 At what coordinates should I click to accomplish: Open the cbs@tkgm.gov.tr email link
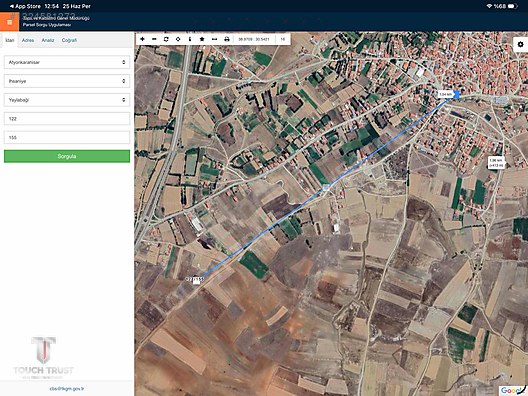67,389
